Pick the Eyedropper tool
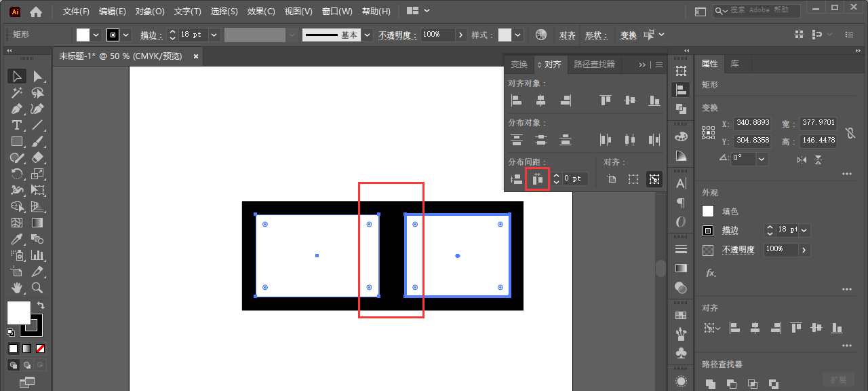Screen dimensions: 868x391 click(17, 239)
